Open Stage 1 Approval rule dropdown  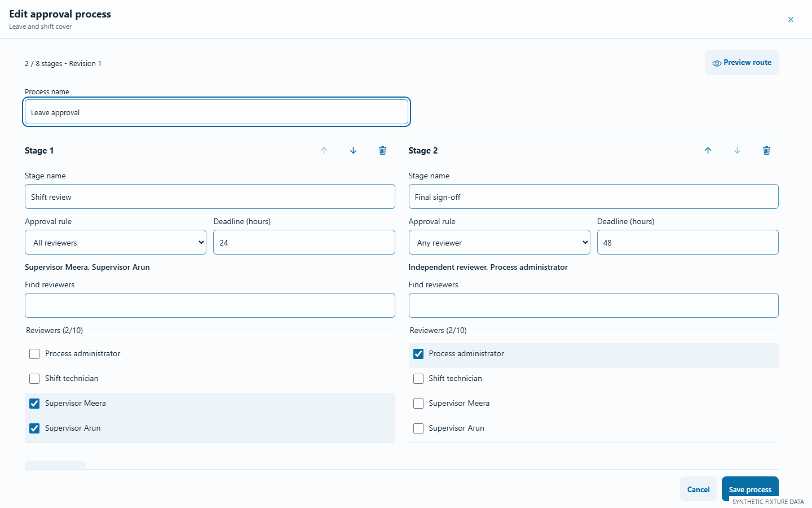pyautogui.click(x=116, y=242)
